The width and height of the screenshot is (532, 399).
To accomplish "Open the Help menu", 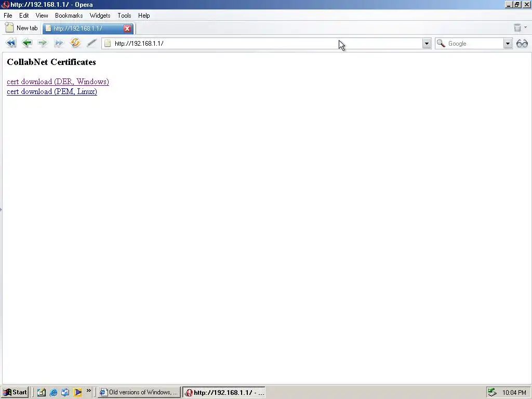I will [x=144, y=16].
